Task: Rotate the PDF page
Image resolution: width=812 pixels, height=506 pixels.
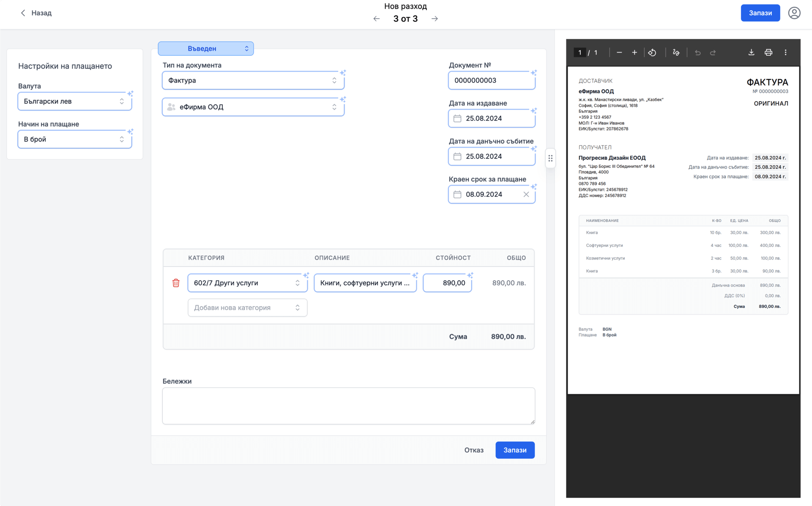Action: (652, 52)
